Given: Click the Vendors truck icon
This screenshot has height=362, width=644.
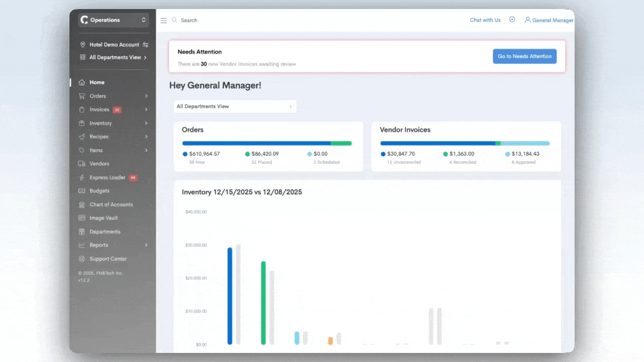Looking at the screenshot, I should tap(82, 164).
